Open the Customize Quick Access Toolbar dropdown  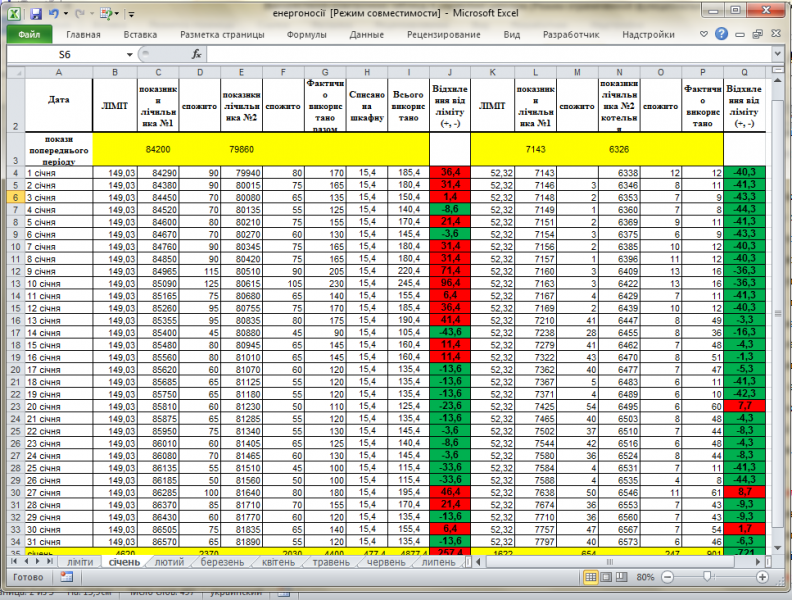[x=132, y=15]
